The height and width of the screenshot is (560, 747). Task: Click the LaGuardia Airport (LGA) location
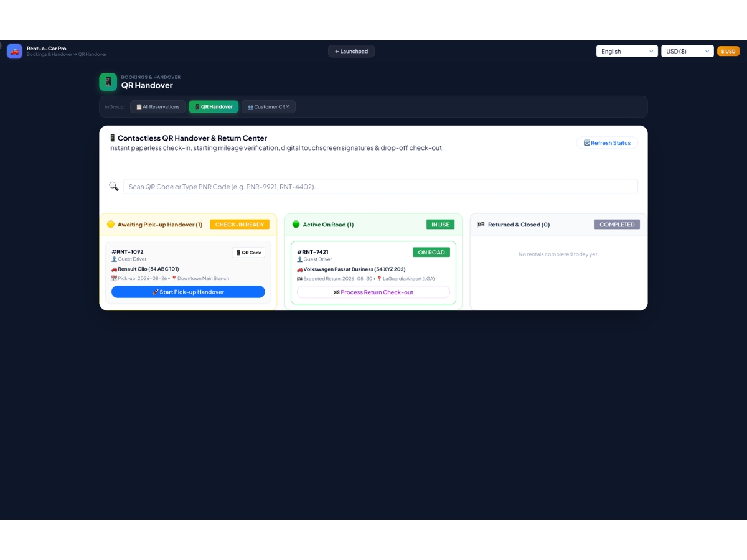coord(408,278)
